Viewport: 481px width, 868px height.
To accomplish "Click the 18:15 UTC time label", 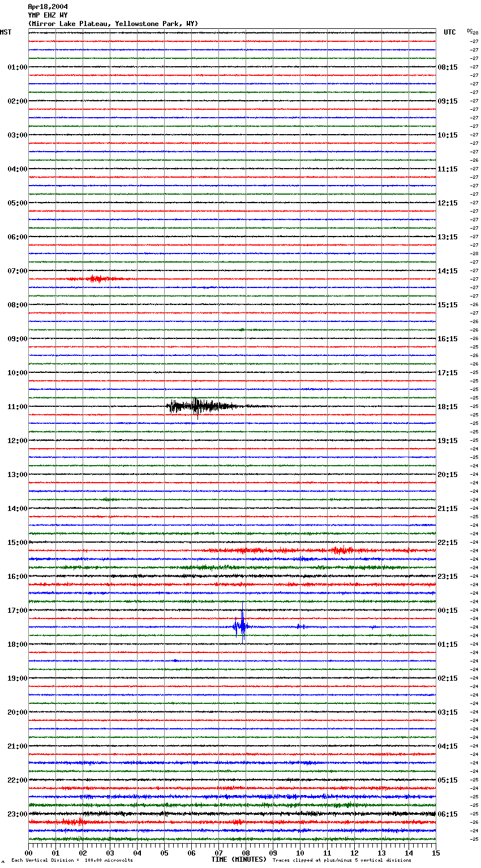I will tap(448, 407).
